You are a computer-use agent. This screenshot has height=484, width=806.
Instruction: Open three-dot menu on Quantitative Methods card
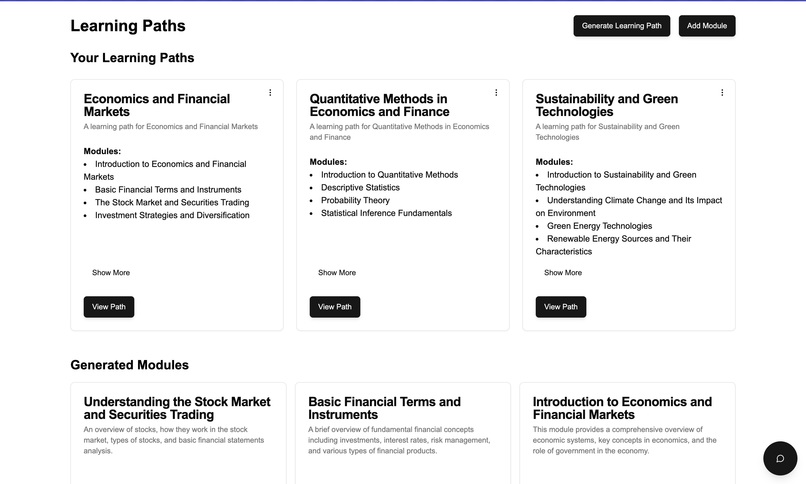click(x=496, y=92)
